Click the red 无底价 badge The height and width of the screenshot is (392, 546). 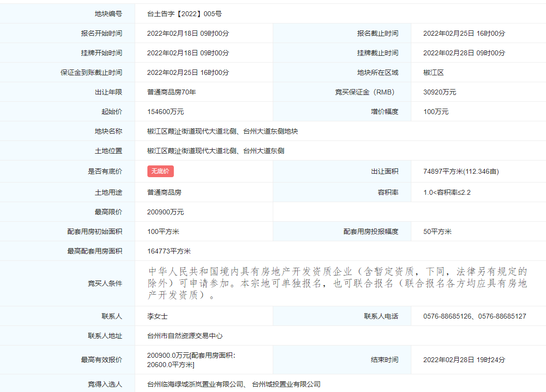pos(160,171)
